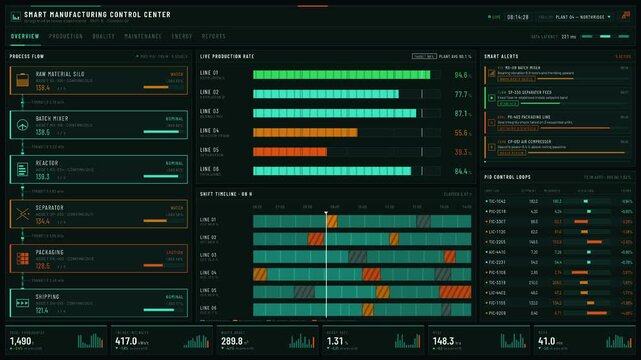Click the Separator crossed icon
Viewport: 641px width, 360px height.
pos(22,214)
